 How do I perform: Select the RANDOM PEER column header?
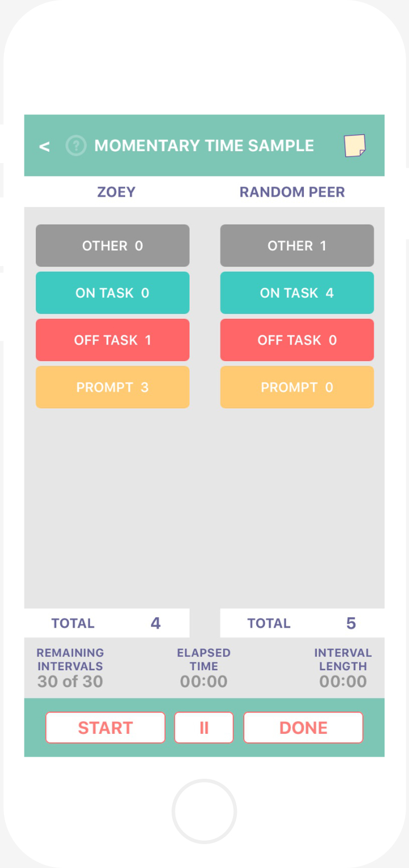click(292, 192)
